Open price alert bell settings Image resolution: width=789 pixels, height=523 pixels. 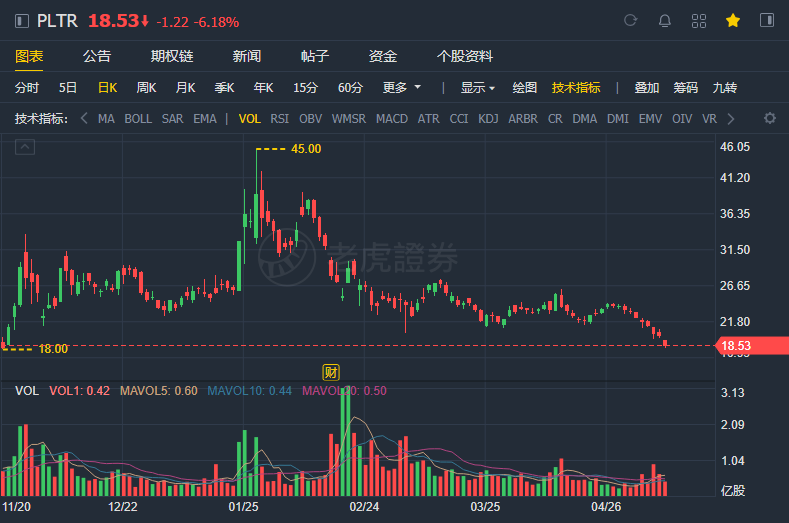665,21
